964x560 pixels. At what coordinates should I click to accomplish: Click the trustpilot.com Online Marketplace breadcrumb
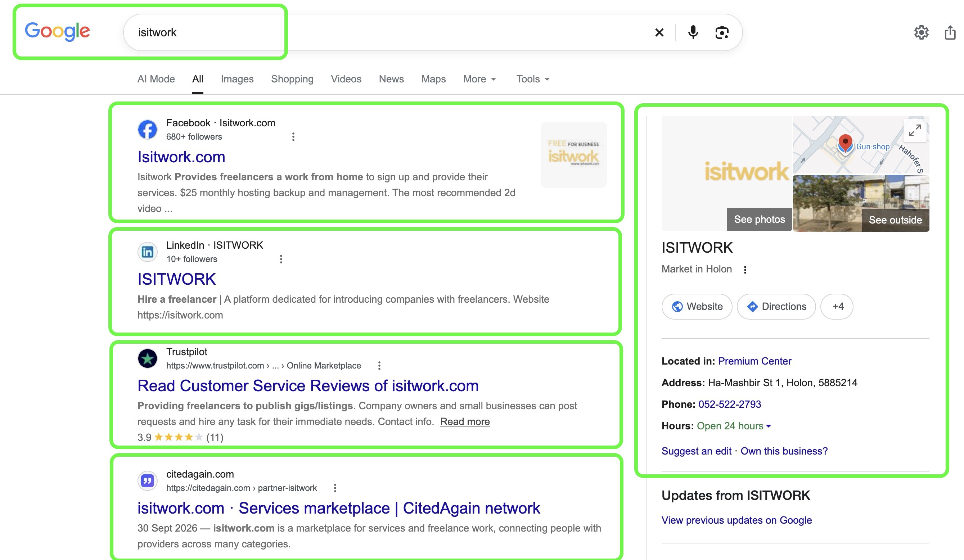click(x=263, y=366)
